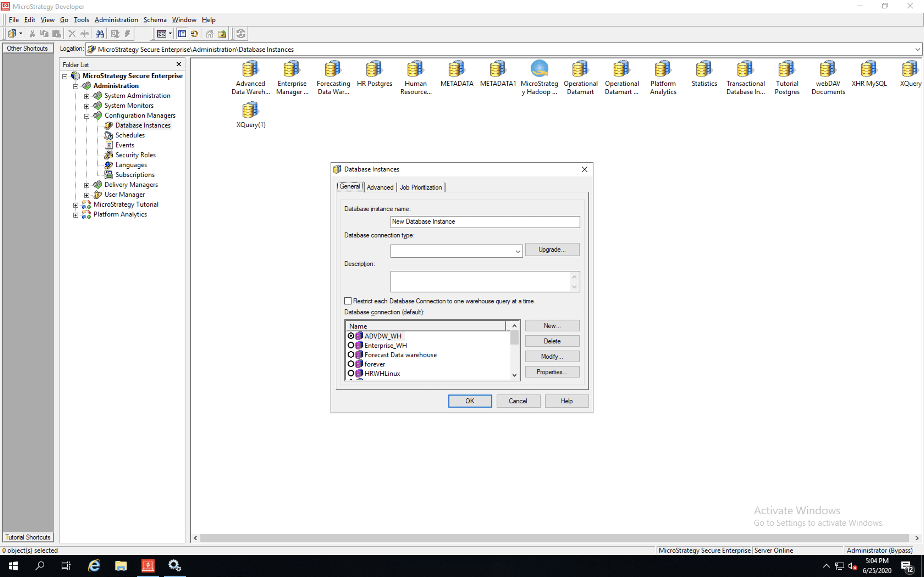
Task: Select the Enterprise_WH connection radio button
Action: coord(351,345)
